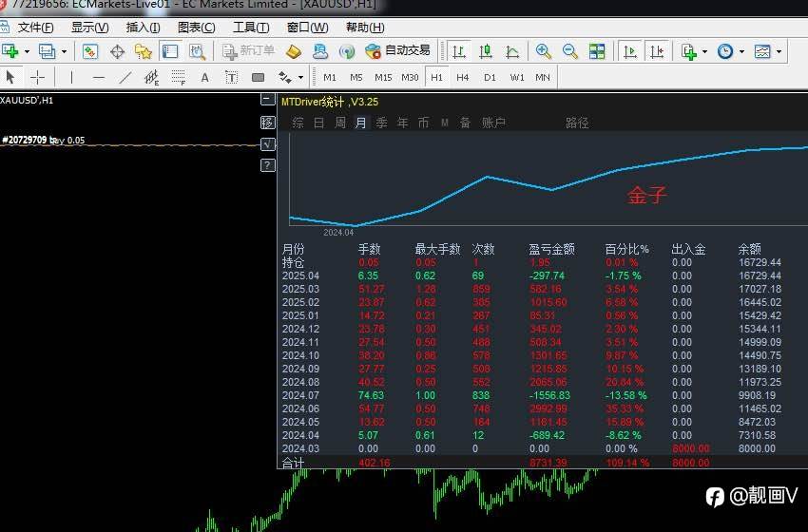Image resolution: width=808 pixels, height=532 pixels.
Task: Open the Charts menu (图表)
Action: click(196, 28)
